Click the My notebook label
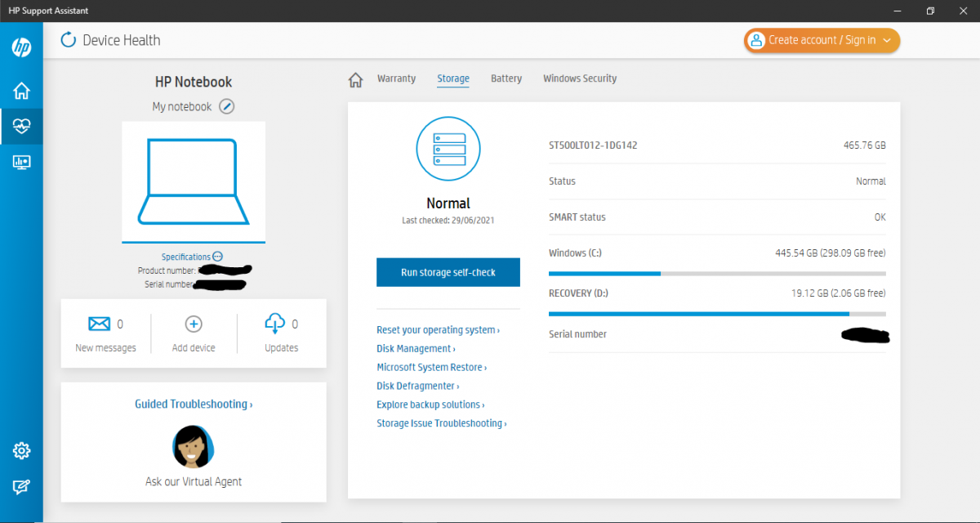Viewport: 980px width, 523px height. [181, 106]
